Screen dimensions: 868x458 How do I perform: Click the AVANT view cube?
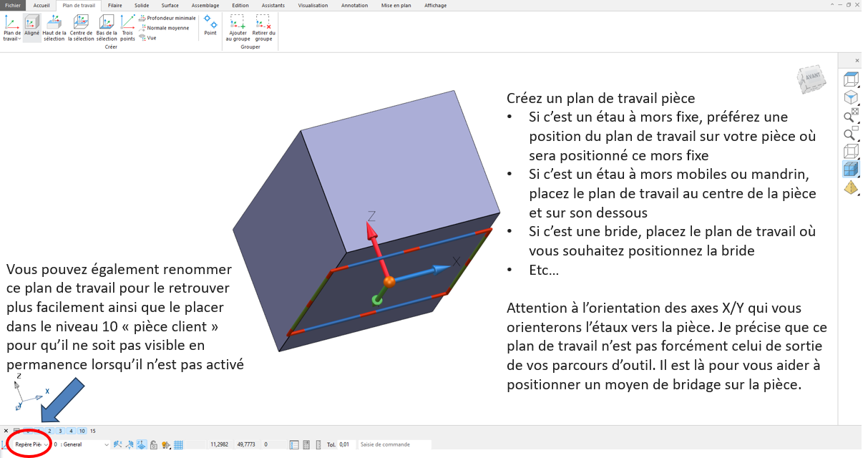click(x=812, y=78)
